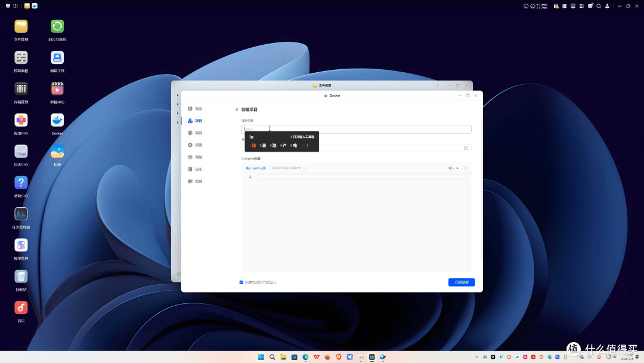
Task: Open the 音乐 desktop icon
Action: coord(21,308)
